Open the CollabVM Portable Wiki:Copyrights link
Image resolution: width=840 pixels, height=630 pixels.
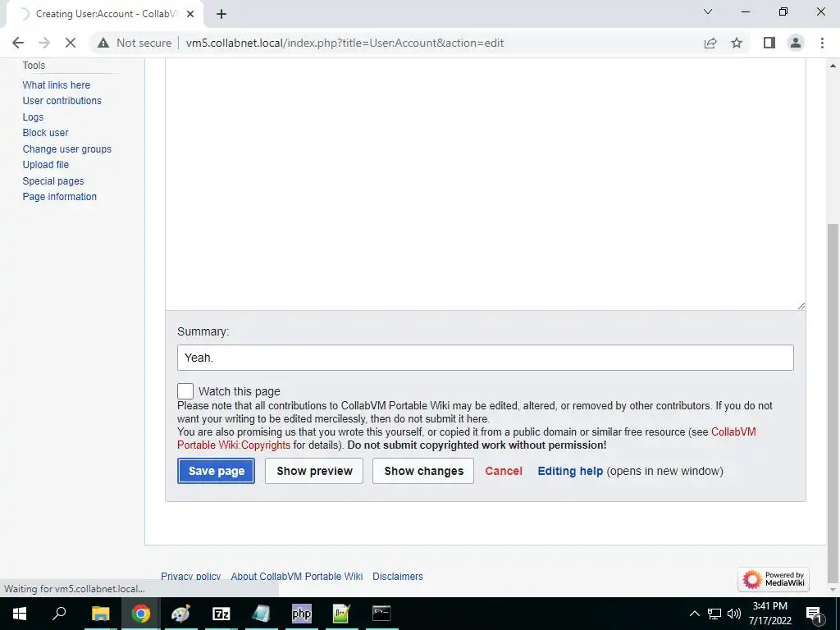click(234, 445)
